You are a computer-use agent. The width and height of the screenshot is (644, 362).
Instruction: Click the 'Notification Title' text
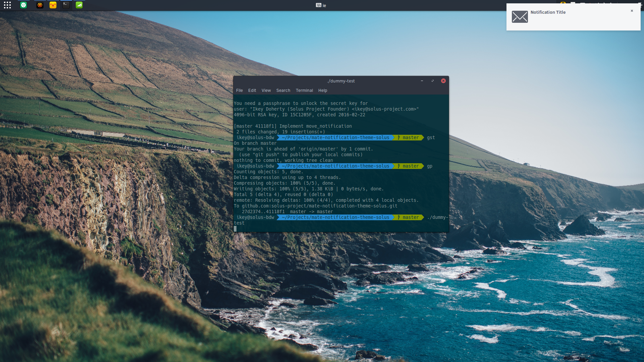pyautogui.click(x=548, y=12)
